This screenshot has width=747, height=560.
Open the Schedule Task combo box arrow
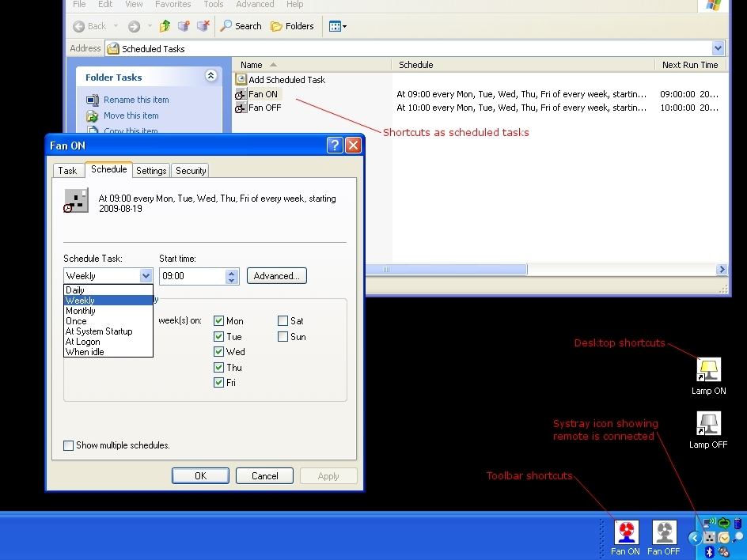point(146,276)
